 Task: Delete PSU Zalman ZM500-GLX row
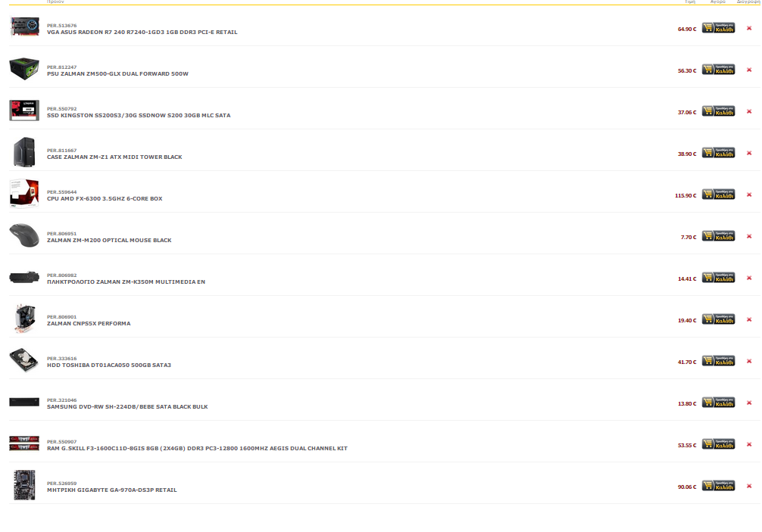(x=749, y=70)
